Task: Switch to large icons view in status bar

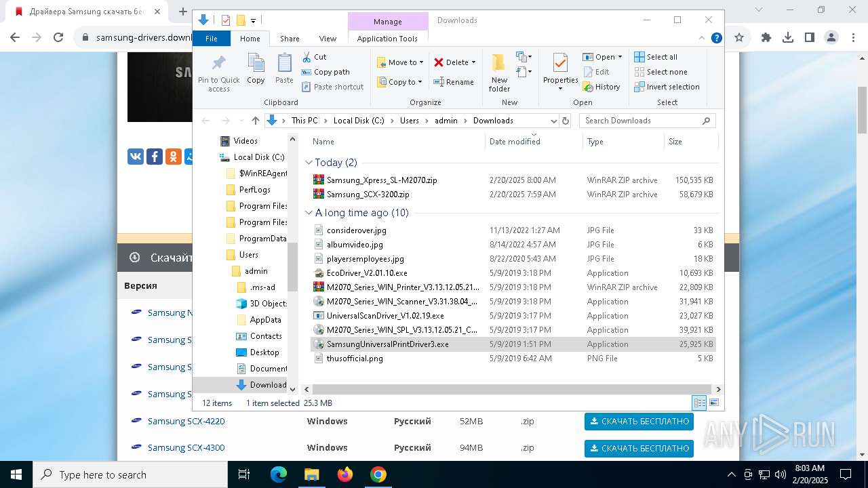Action: (x=713, y=403)
